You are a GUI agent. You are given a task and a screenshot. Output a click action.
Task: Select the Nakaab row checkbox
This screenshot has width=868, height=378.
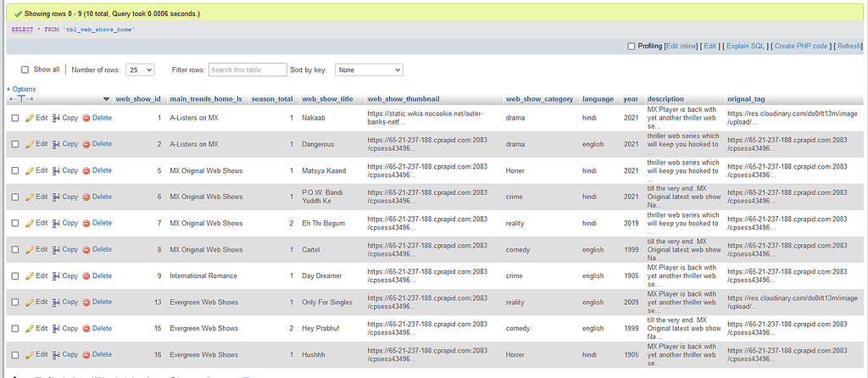[15, 118]
